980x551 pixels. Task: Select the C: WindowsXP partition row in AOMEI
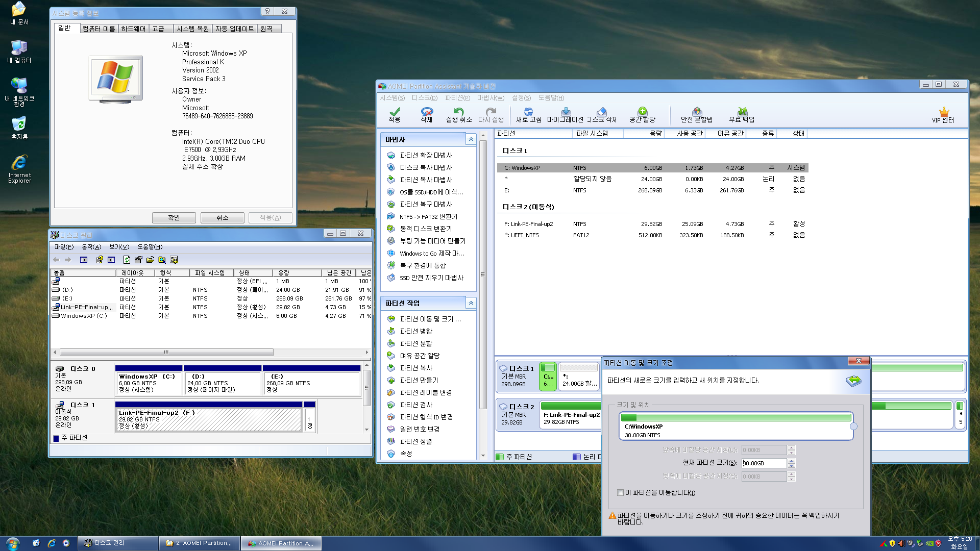click(652, 168)
